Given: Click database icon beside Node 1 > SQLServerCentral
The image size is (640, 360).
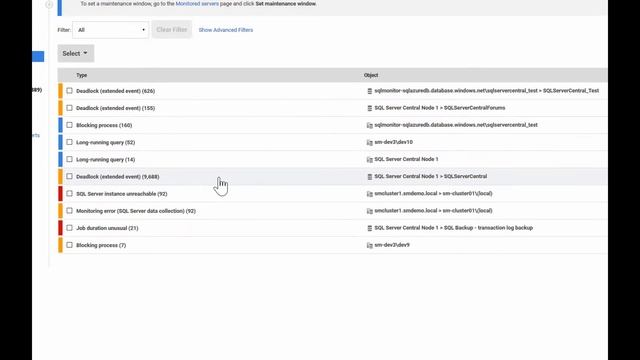Looking at the screenshot, I should (370, 177).
